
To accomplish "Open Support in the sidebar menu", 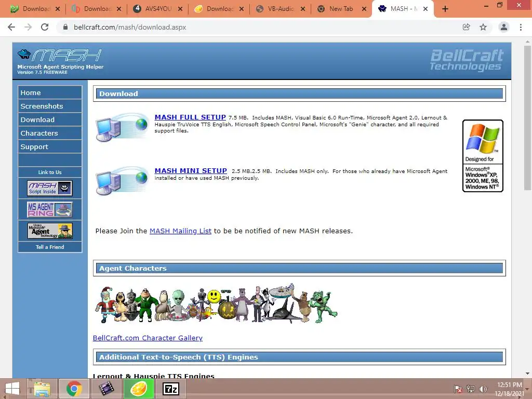I will click(50, 147).
